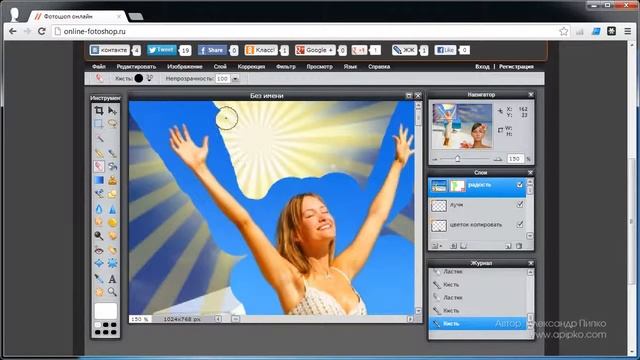Open the Редактировать menu
This screenshot has height=360, width=640.
pos(136,67)
